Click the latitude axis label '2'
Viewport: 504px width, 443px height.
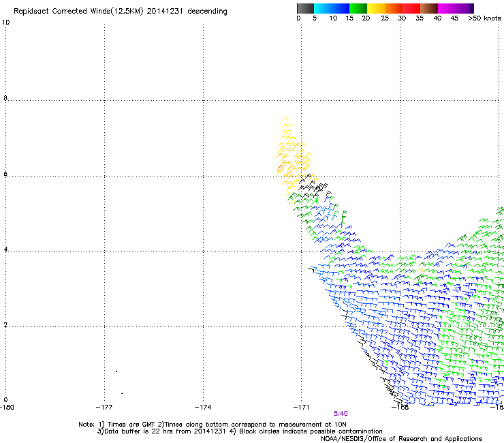click(5, 325)
